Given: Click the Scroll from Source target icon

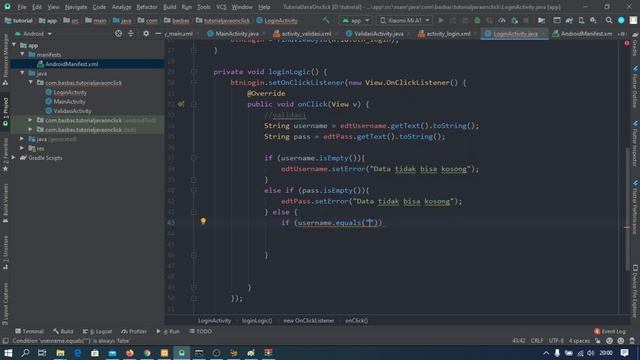Looking at the screenshot, I should click(x=118, y=33).
